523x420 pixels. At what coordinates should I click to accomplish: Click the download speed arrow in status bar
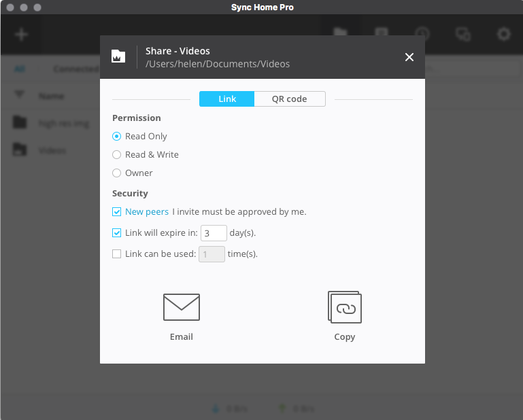(x=216, y=408)
